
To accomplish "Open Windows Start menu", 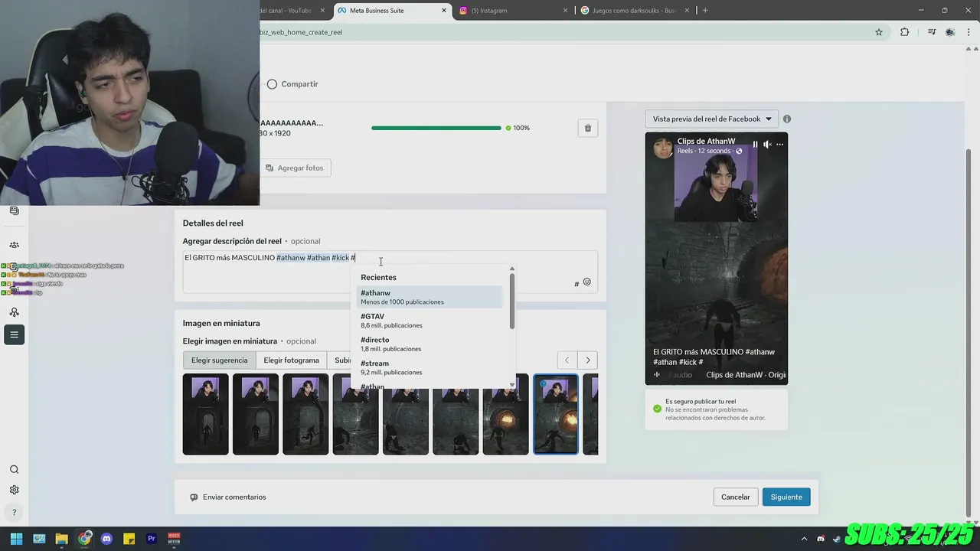I will [16, 539].
